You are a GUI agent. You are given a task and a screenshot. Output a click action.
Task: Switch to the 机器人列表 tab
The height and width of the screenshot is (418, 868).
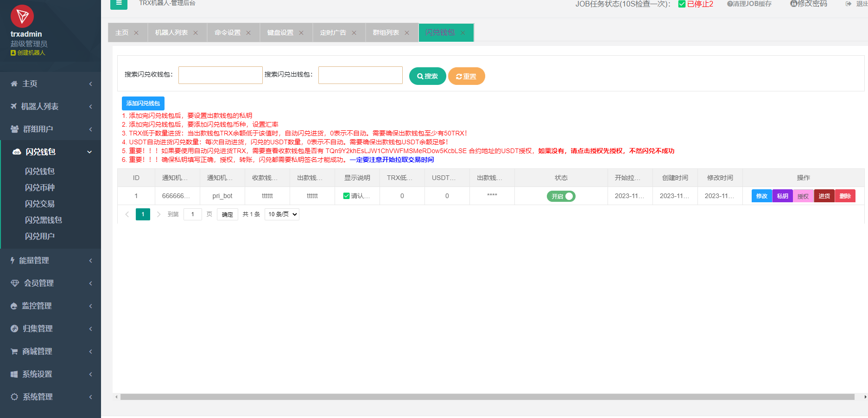pyautogui.click(x=171, y=32)
